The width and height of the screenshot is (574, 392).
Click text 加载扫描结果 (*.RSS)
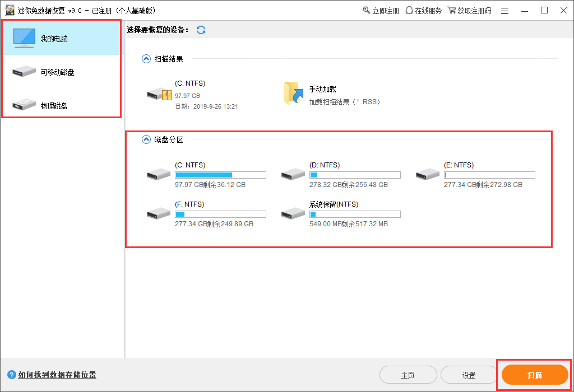(345, 102)
